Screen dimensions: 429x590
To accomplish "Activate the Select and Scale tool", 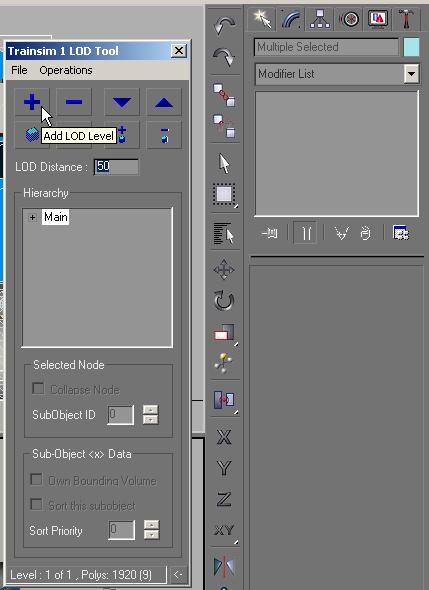I will click(x=224, y=333).
